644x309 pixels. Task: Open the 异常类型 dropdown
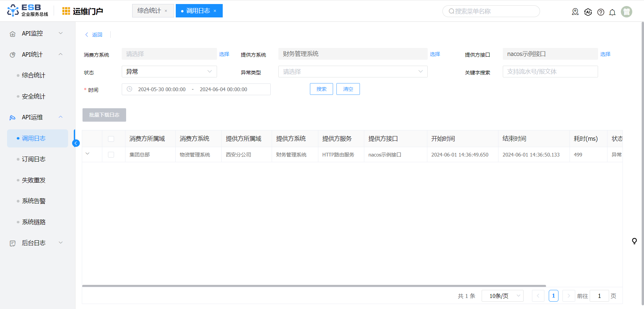tap(353, 71)
